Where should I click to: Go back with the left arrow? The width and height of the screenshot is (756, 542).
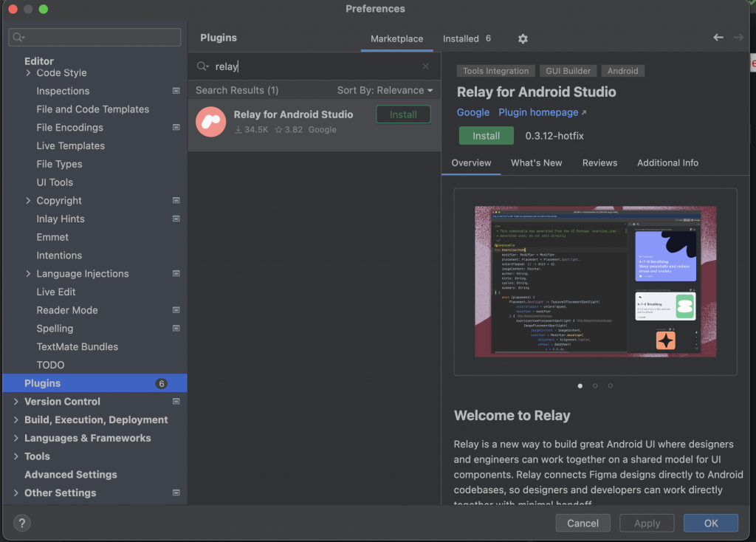pos(718,37)
